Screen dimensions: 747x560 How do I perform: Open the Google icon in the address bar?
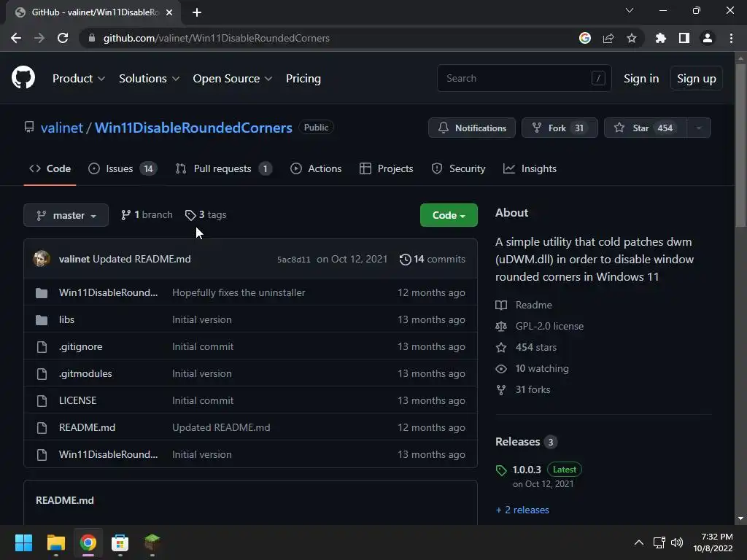click(x=585, y=38)
